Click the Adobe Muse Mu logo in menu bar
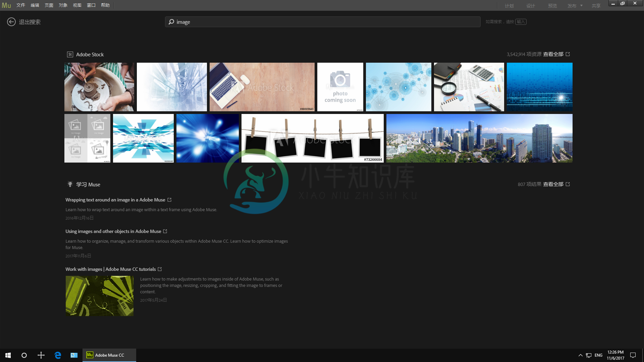Image resolution: width=644 pixels, height=362 pixels. [6, 5]
